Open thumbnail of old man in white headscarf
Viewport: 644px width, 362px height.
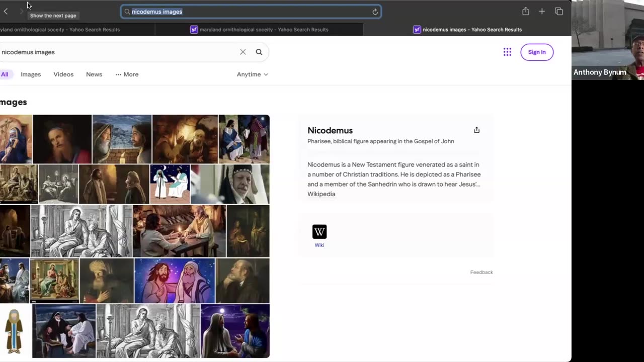tap(230, 184)
